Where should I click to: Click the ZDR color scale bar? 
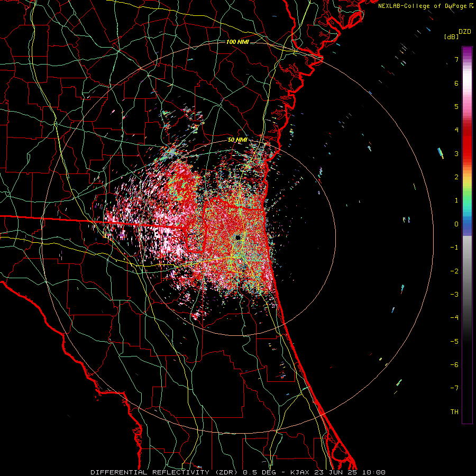coord(467,235)
